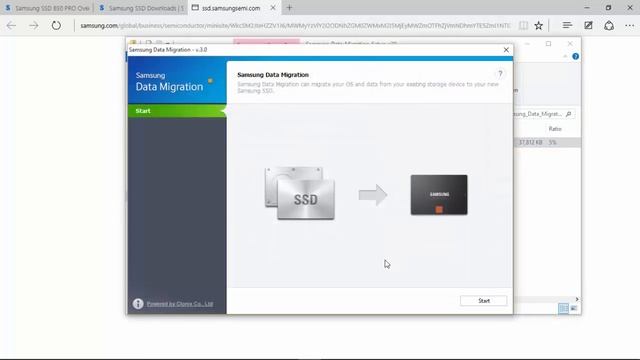Click the Start button in Data Migration
The height and width of the screenshot is (360, 640).
click(x=483, y=301)
